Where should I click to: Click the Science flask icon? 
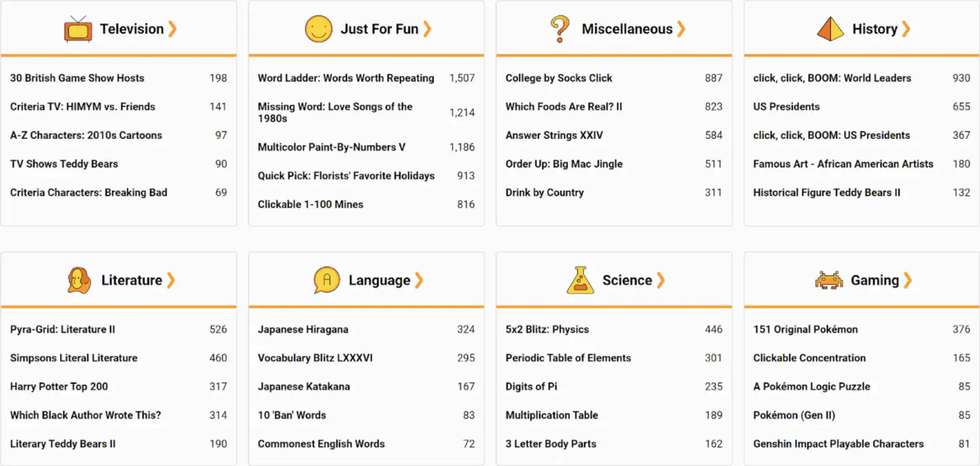click(580, 281)
